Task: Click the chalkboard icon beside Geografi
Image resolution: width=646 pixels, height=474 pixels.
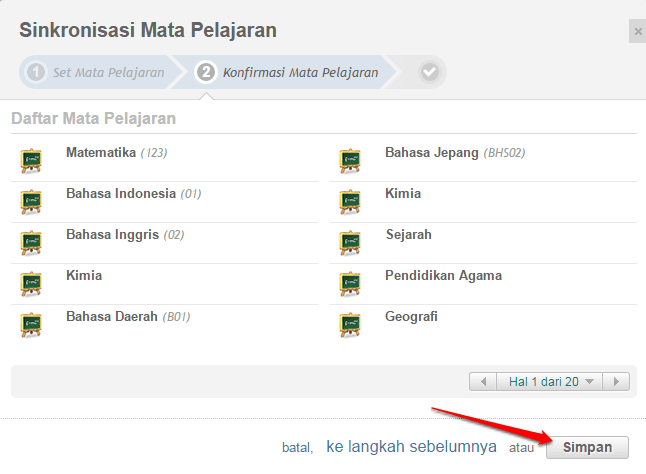Action: coord(350,325)
